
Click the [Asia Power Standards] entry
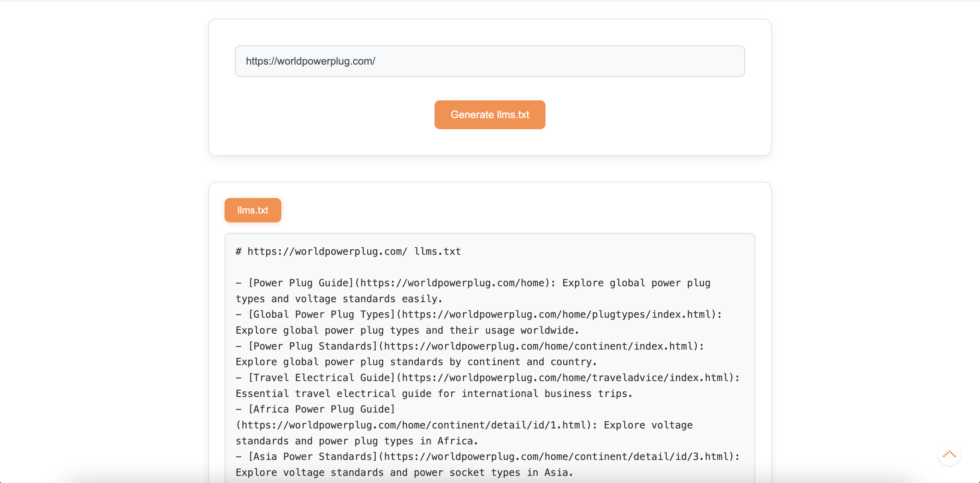[313, 456]
